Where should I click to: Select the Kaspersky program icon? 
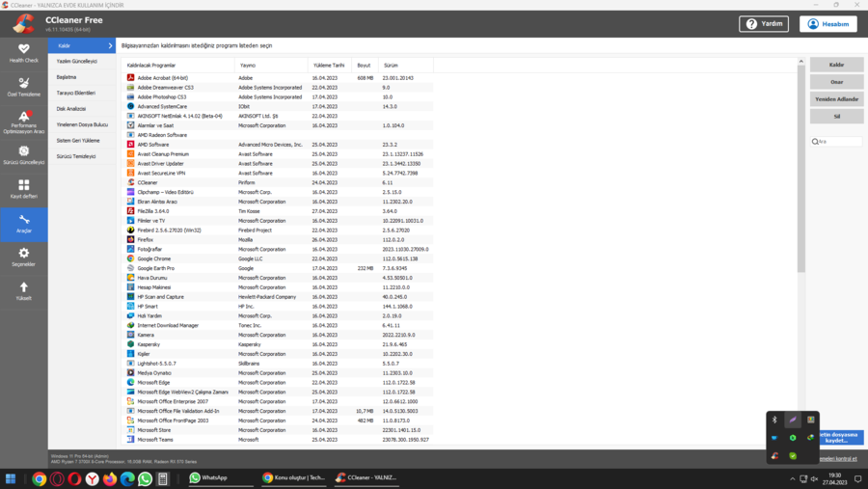[130, 344]
